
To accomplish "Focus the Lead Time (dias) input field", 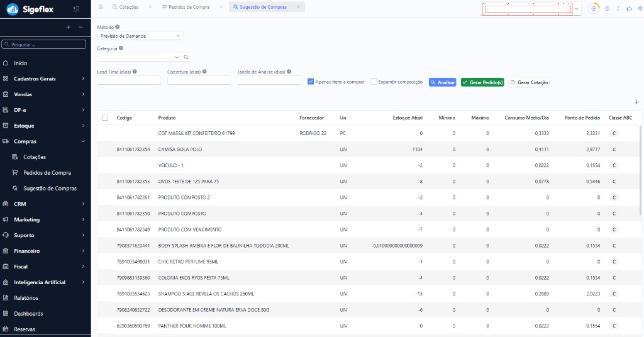I will click(129, 80).
